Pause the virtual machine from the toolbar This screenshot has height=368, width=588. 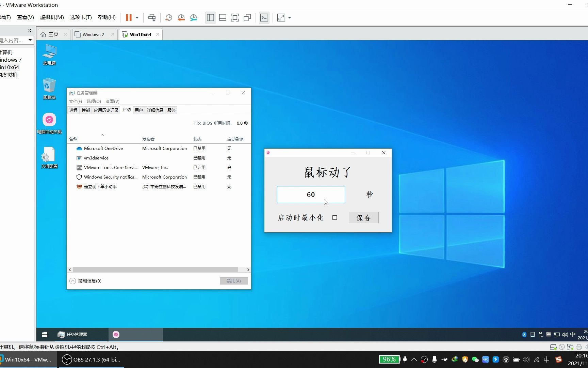tap(129, 17)
